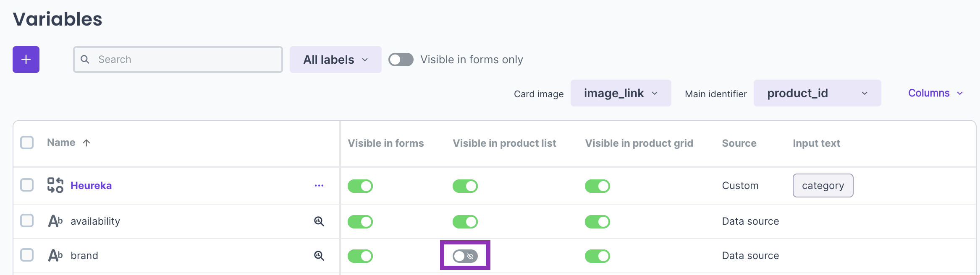Click the text type icon beside brand
The height and width of the screenshot is (275, 980).
coord(55,255)
